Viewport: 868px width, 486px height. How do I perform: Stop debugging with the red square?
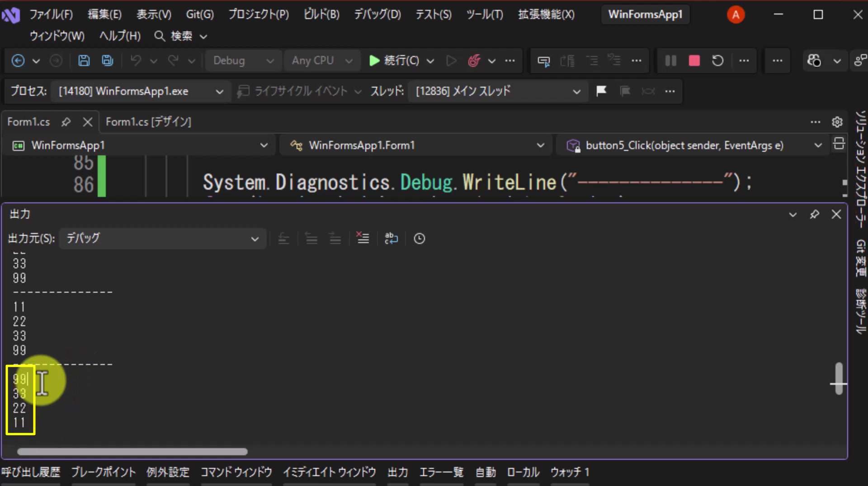click(694, 61)
